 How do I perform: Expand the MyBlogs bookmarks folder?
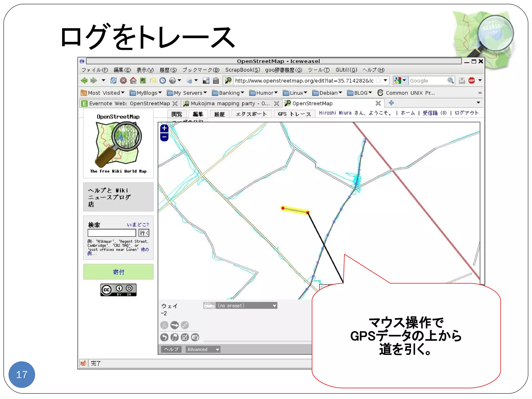tap(146, 93)
